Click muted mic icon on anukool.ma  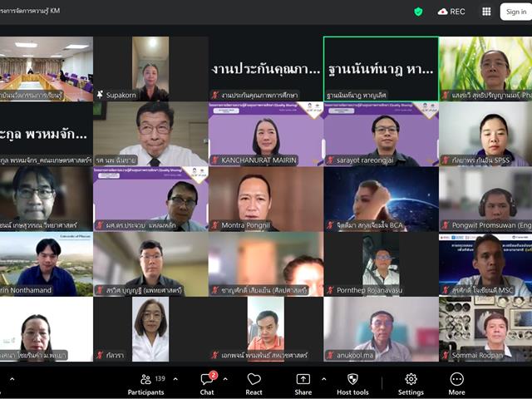(330, 356)
